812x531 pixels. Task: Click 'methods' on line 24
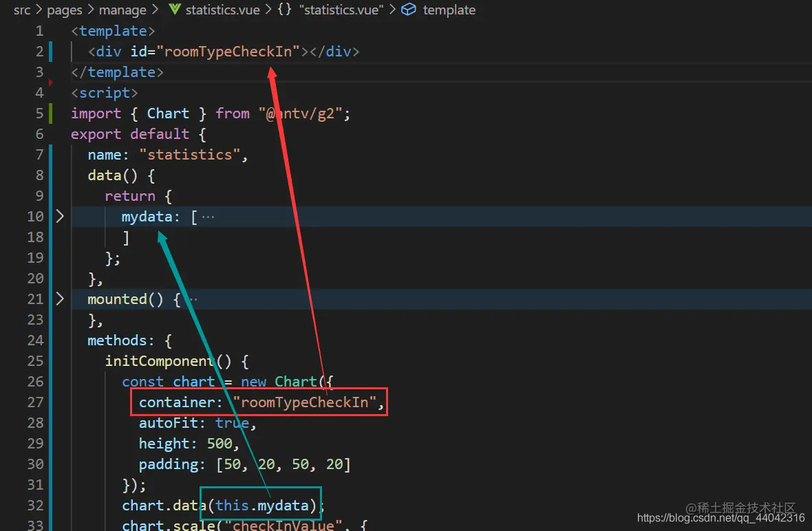[117, 340]
